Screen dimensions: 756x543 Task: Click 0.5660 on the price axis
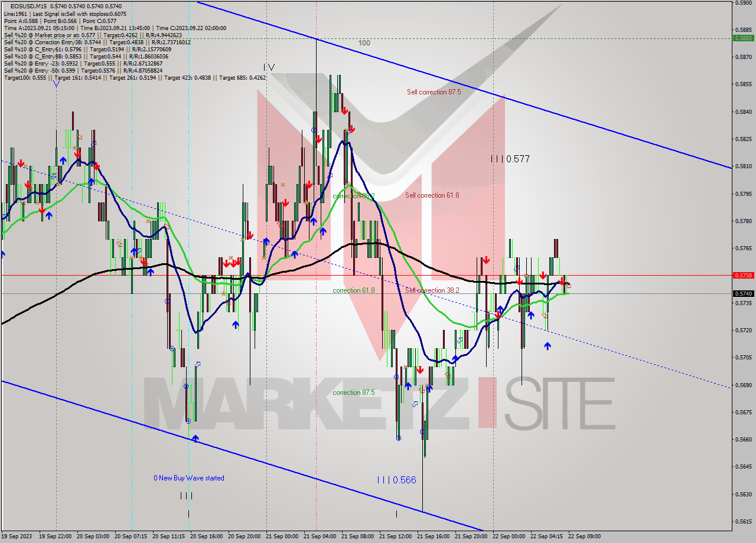coord(743,440)
